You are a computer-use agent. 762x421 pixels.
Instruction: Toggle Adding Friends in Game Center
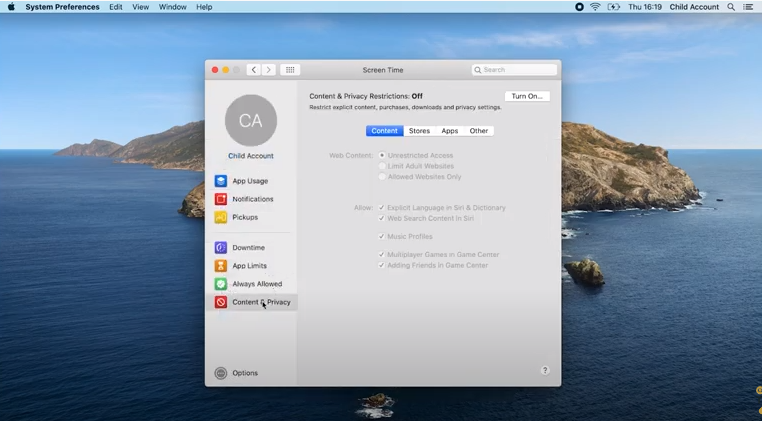[381, 265]
